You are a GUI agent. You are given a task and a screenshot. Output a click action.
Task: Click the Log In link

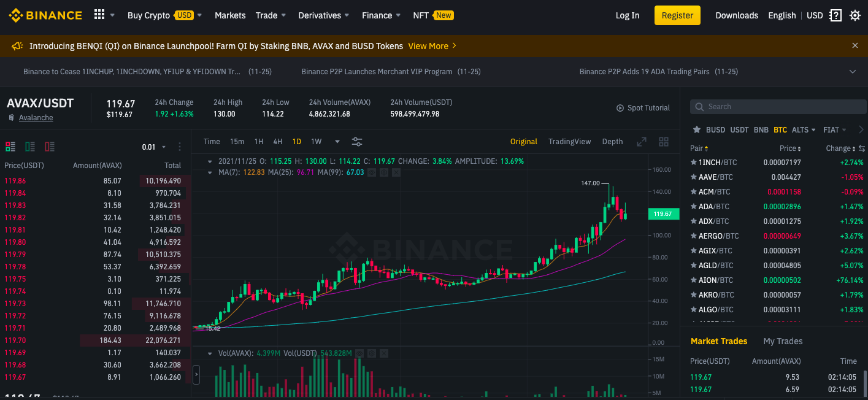[628, 15]
